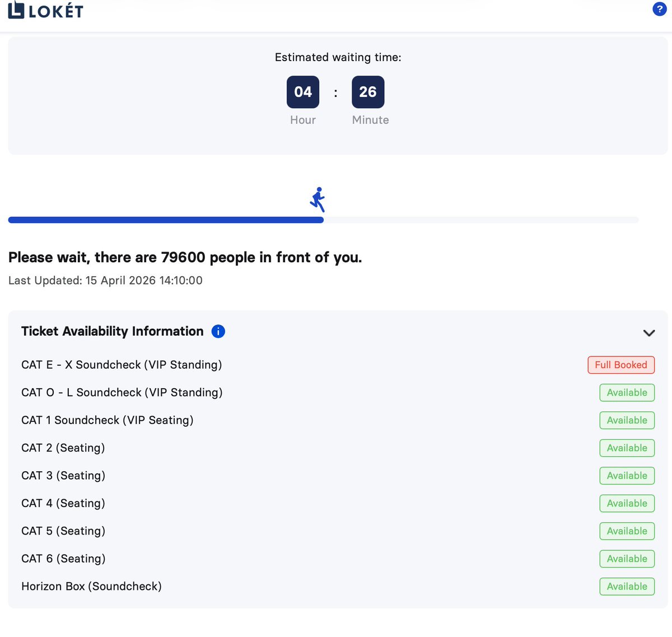This screenshot has width=672, height=637.
Task: Click the 'Horizon Box (Soundcheck)' row label
Action: pyautogui.click(x=91, y=587)
